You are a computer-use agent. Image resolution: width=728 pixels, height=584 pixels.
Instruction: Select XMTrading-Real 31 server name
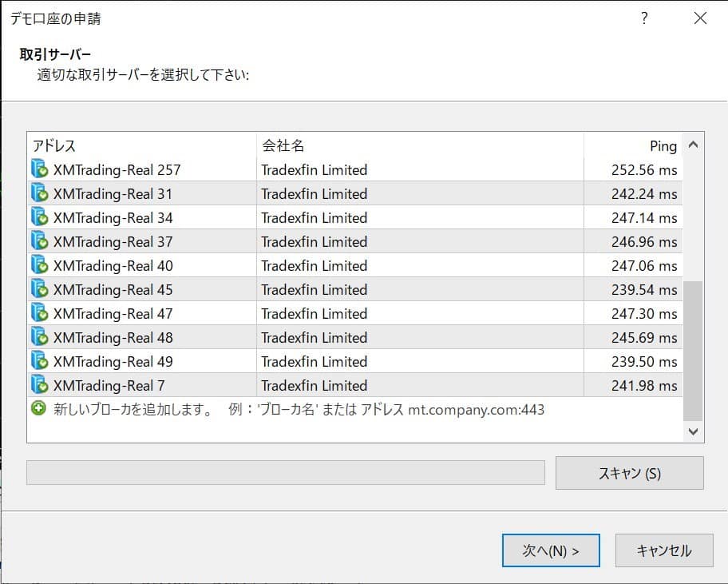pyautogui.click(x=113, y=194)
